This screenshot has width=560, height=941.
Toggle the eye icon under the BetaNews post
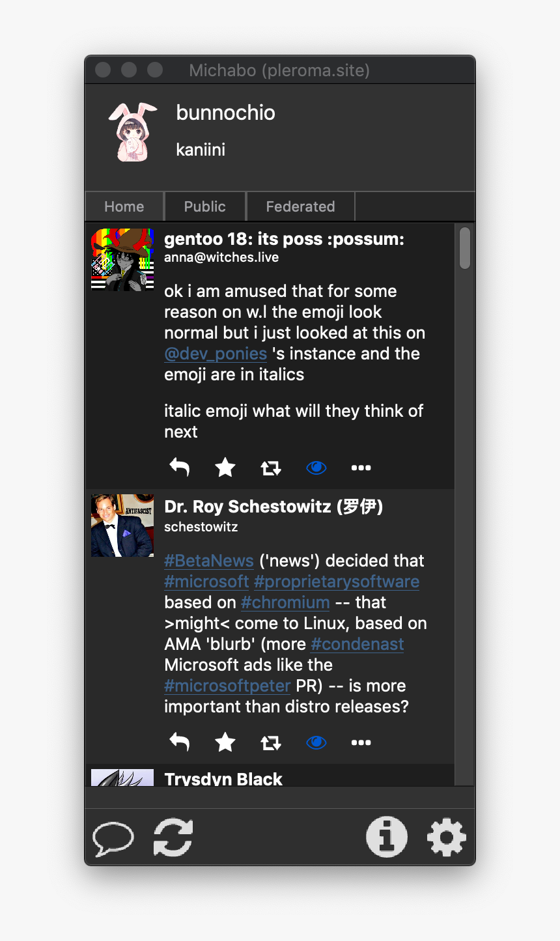316,742
